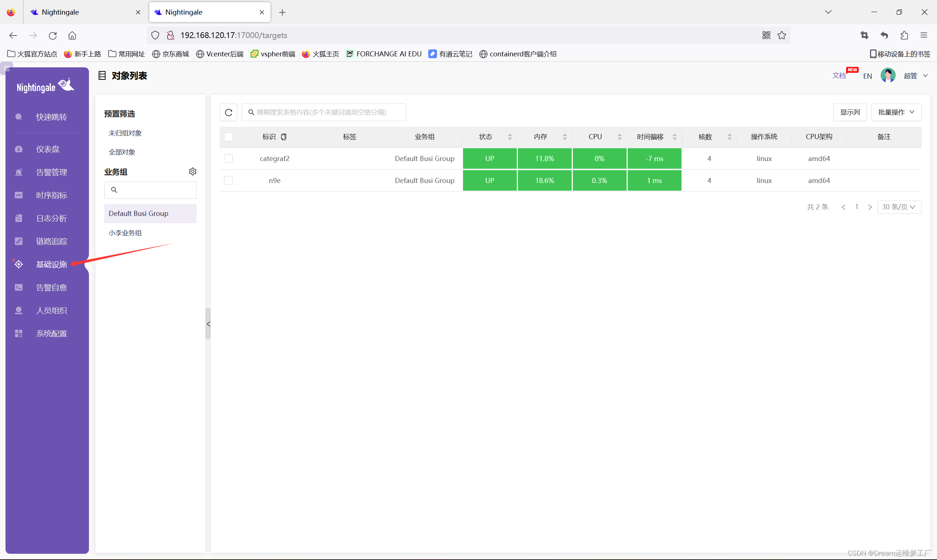Screen dimensions: 937x560
Task: Toggle the select-all header checkbox
Action: click(x=228, y=137)
